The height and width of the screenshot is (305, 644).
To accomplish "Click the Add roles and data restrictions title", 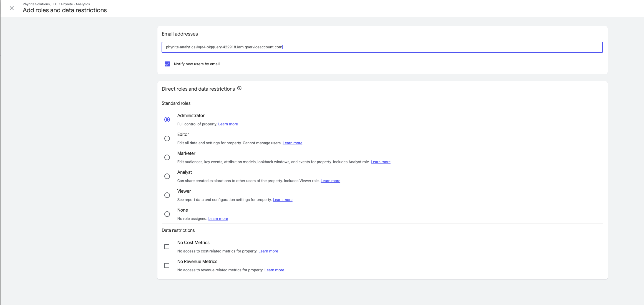I will pos(65,10).
